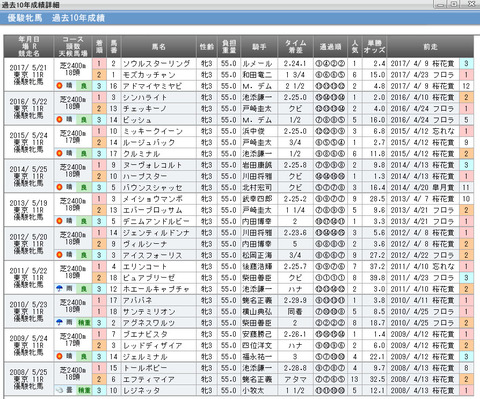480x399 pixels.
Task: Click the race date 2017/ 5/21 cell
Action: point(29,75)
